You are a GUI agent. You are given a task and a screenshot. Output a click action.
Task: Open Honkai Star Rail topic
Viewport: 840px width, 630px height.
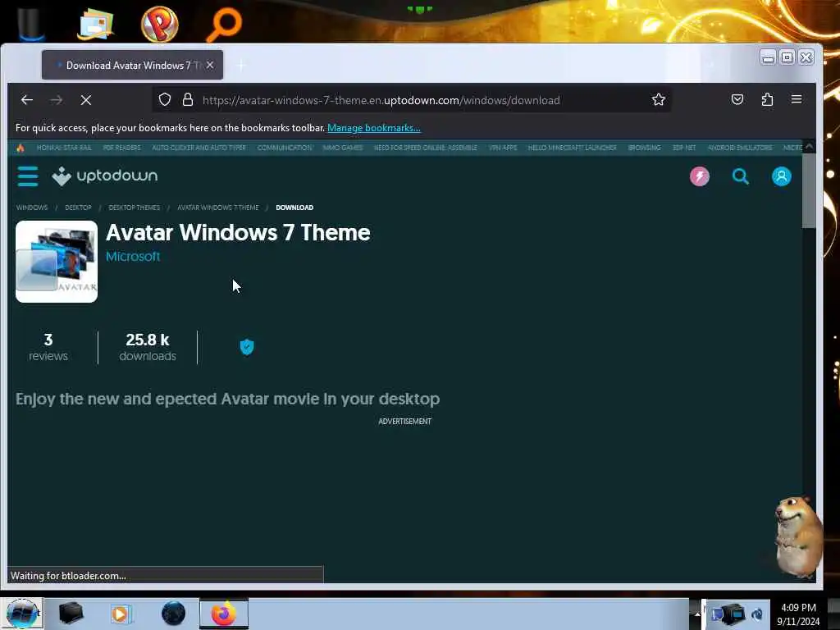click(64, 148)
